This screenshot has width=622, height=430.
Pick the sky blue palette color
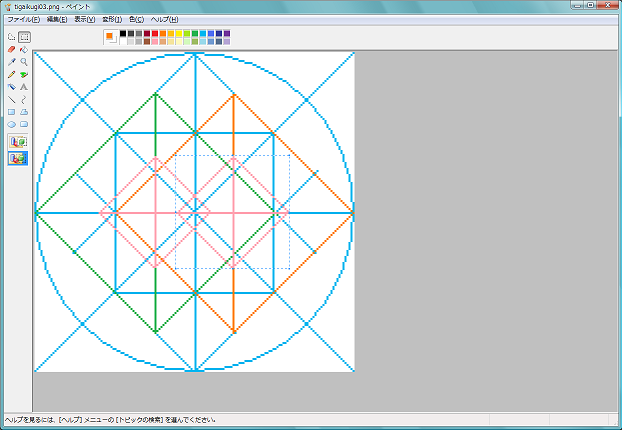[203, 34]
